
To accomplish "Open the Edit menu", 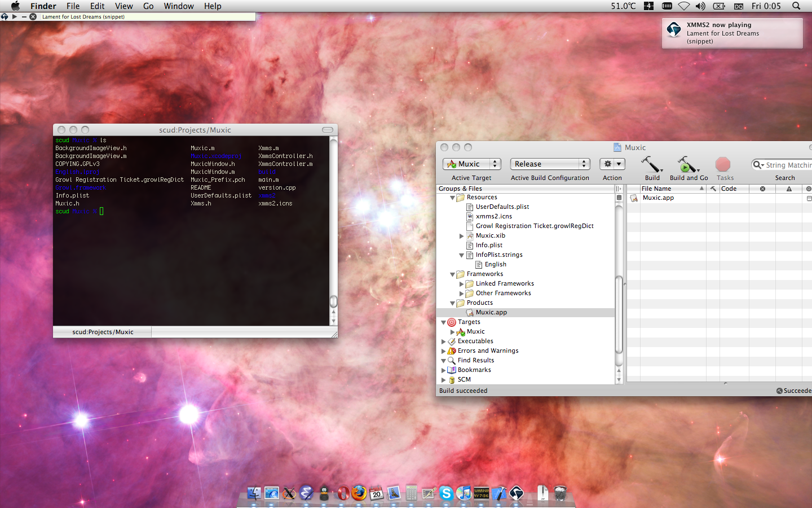I will (x=97, y=6).
